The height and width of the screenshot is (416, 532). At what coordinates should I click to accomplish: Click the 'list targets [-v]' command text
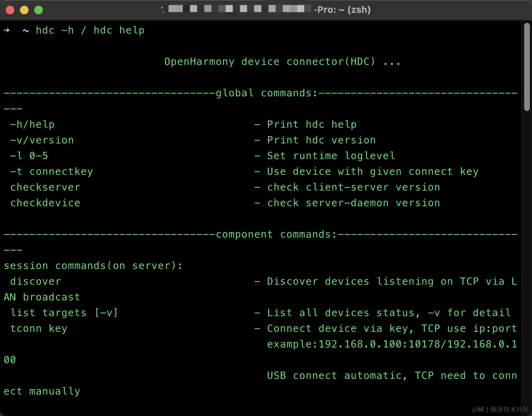[x=64, y=313]
